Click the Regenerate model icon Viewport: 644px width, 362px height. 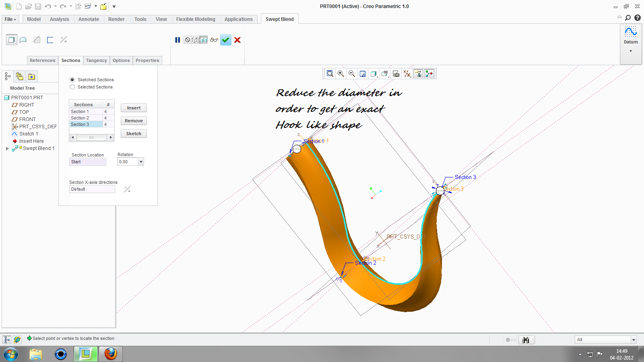(78, 6)
